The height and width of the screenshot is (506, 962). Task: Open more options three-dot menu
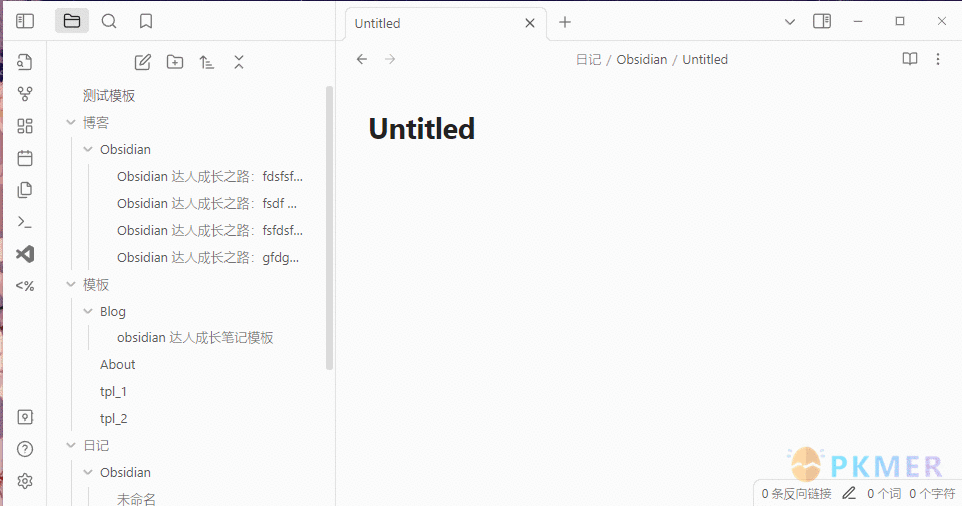point(938,59)
